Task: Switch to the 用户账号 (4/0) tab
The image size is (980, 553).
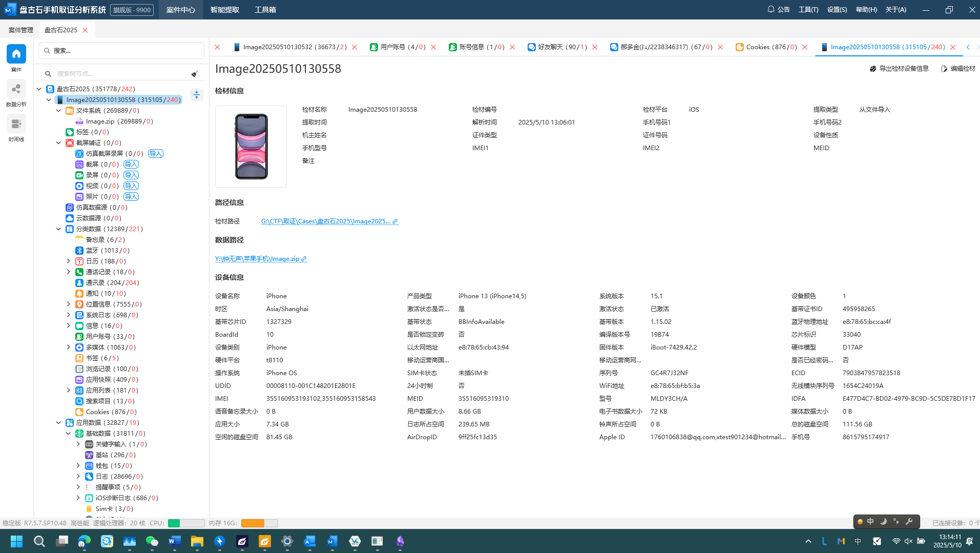Action: (398, 47)
